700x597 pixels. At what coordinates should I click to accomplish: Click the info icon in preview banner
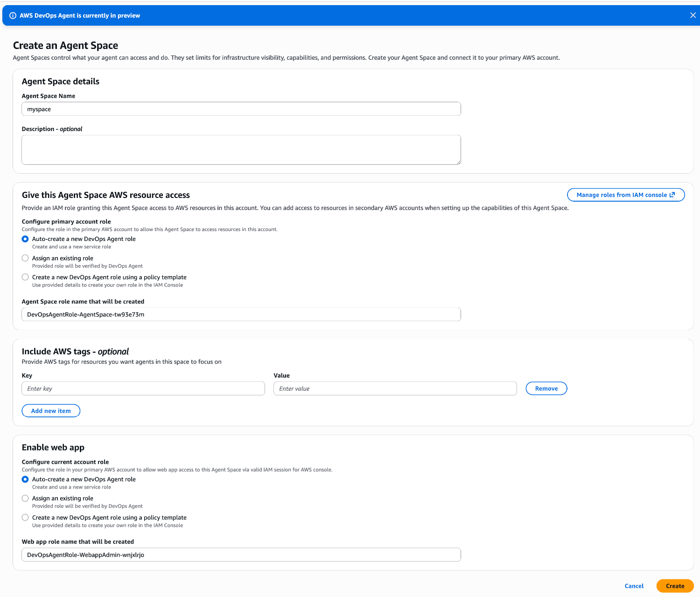click(x=13, y=15)
